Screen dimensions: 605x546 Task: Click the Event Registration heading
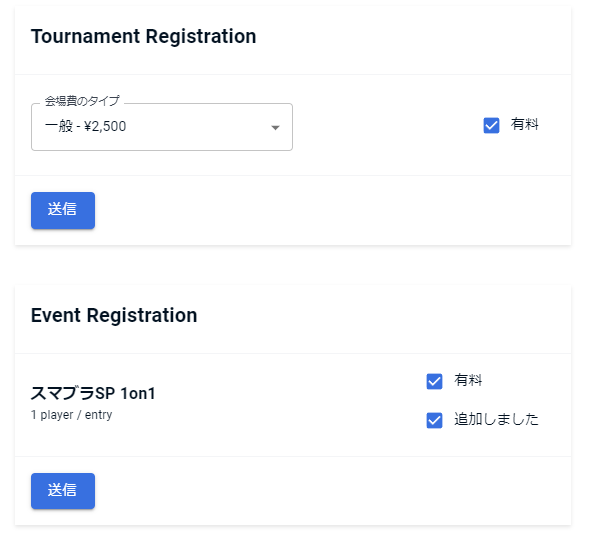coord(114,316)
